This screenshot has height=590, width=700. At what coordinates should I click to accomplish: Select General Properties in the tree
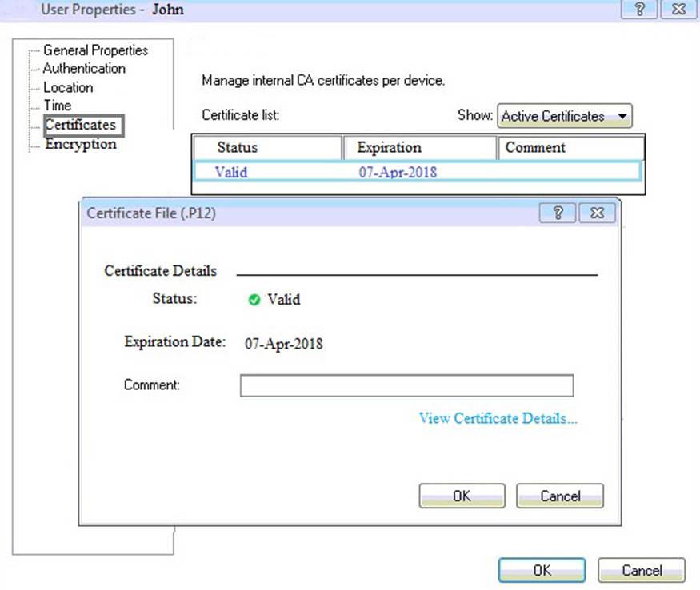tap(94, 50)
